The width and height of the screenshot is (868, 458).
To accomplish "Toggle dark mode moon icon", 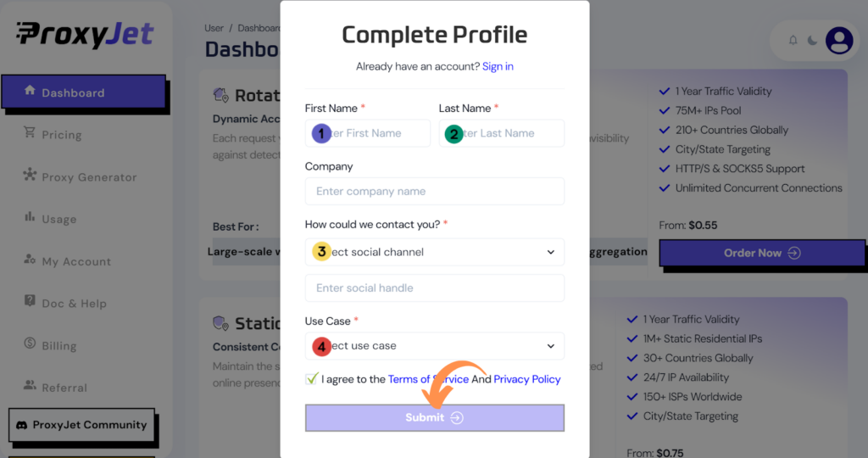I will pos(812,41).
